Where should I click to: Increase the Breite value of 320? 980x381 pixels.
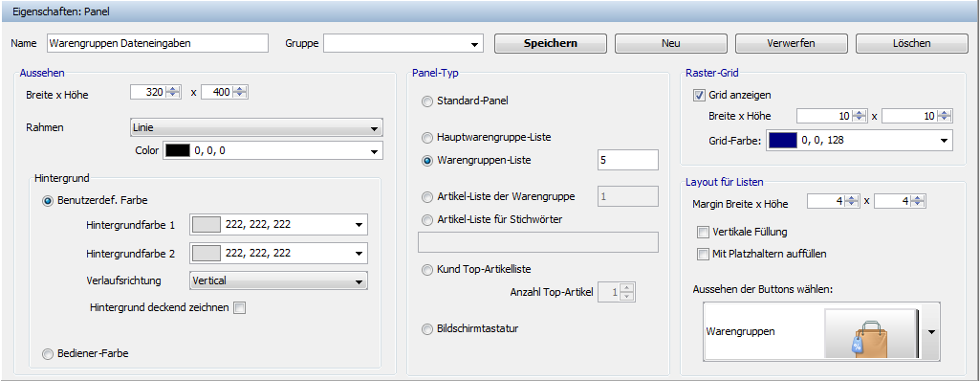173,89
